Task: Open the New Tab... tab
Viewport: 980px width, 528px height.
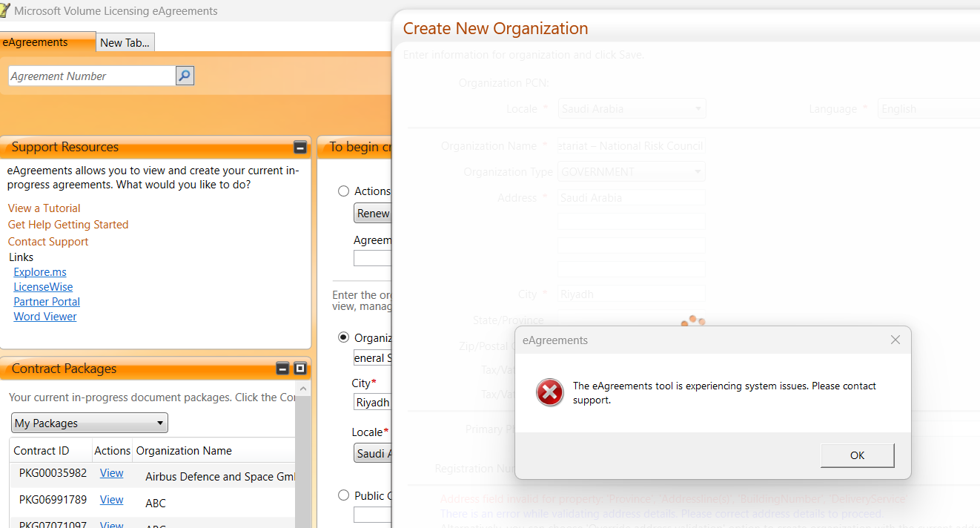Action: [x=125, y=43]
